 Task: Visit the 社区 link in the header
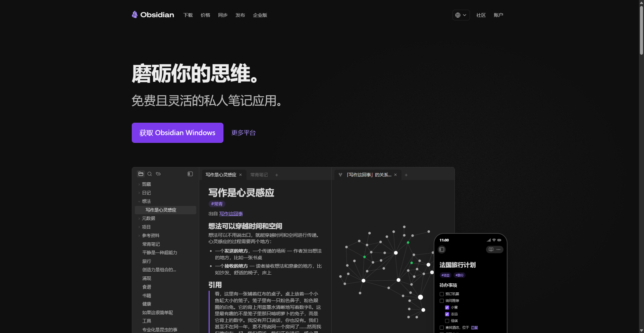481,15
